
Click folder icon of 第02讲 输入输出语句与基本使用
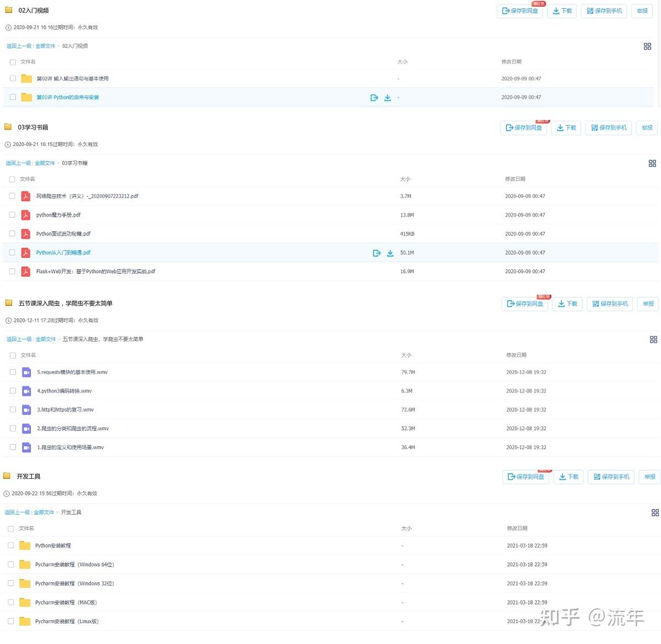(x=26, y=79)
